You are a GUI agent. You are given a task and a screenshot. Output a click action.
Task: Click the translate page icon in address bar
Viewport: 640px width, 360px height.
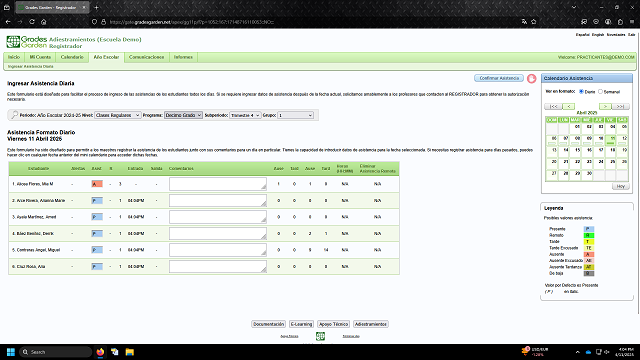click(x=524, y=22)
